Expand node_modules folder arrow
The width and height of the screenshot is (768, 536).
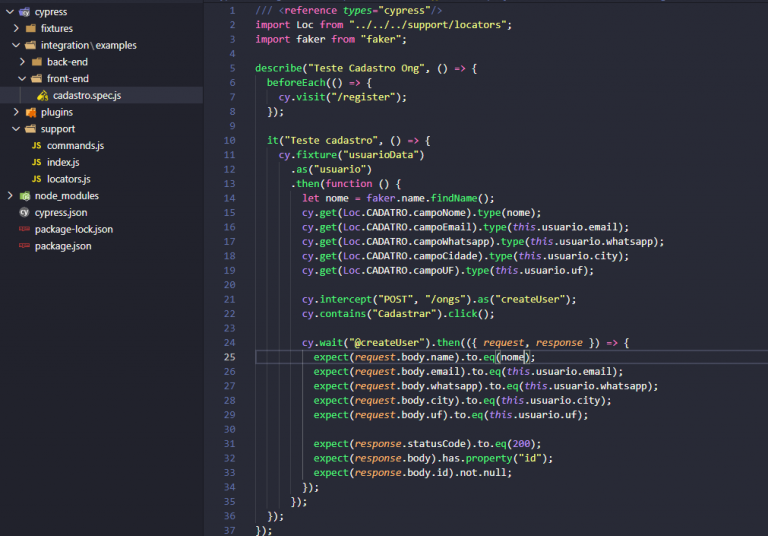tap(10, 195)
